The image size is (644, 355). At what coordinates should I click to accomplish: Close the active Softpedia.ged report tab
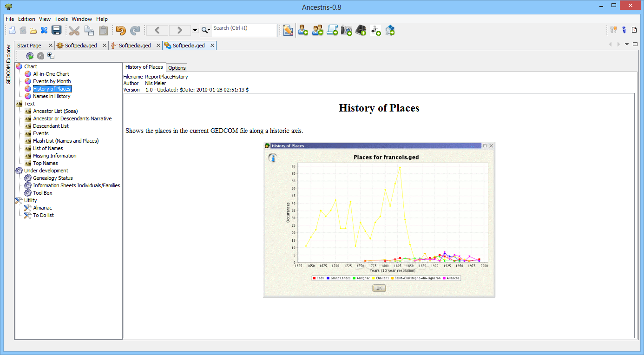click(212, 46)
